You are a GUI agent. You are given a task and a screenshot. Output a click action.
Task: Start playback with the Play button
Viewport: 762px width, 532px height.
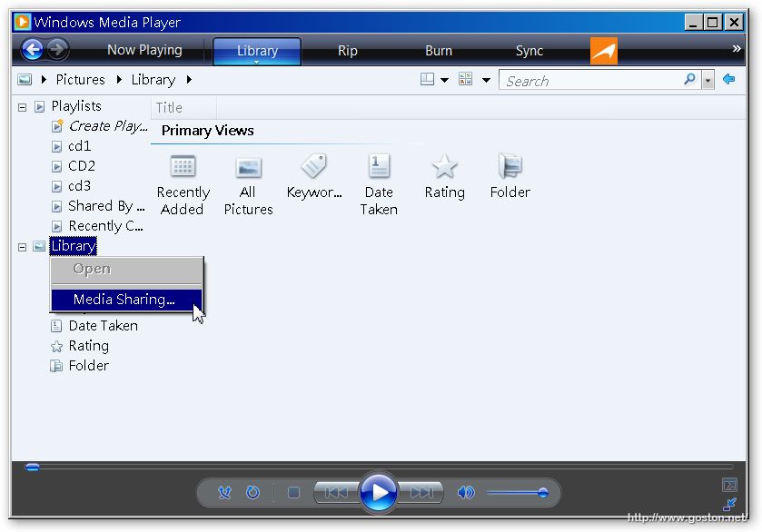tap(379, 492)
